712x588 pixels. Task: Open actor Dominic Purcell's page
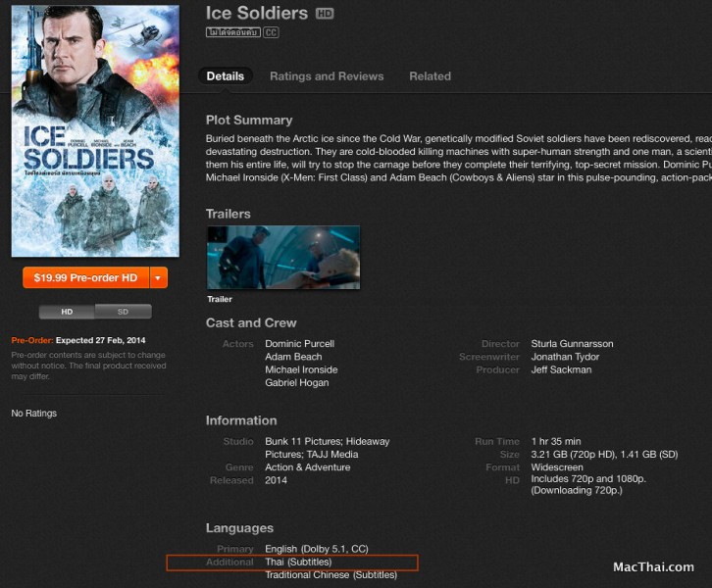pos(300,344)
